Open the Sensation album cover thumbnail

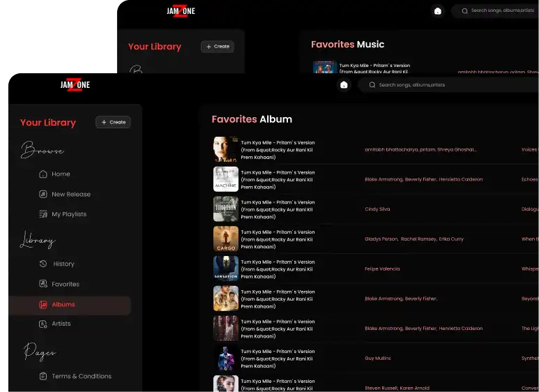[226, 269]
